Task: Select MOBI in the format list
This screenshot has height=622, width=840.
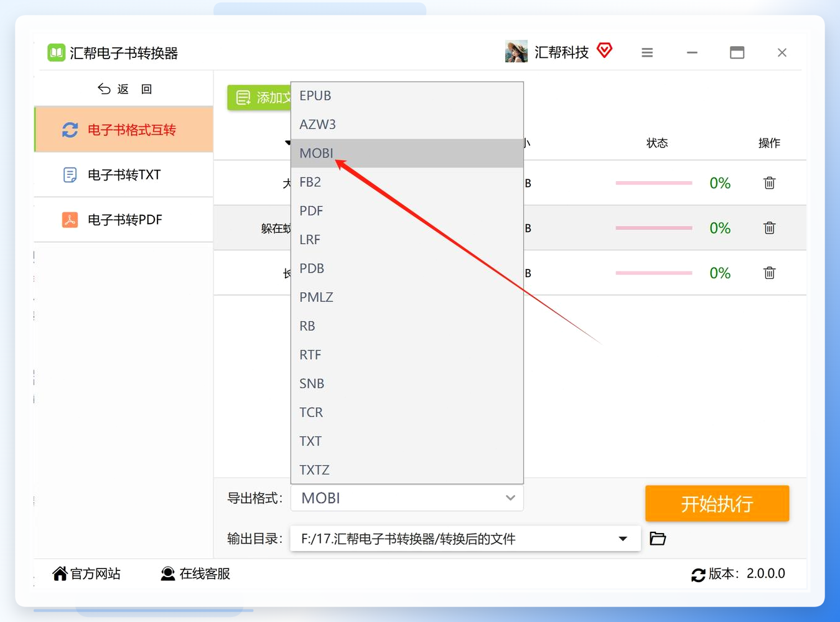Action: [407, 153]
